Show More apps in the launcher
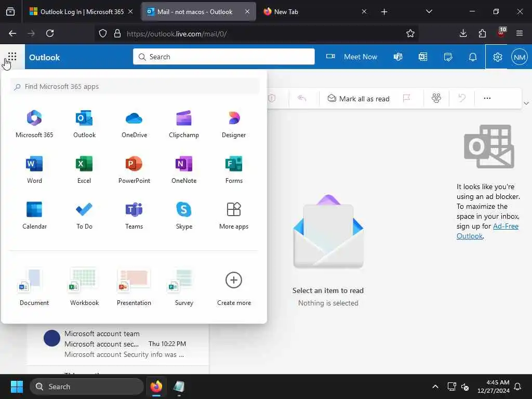The height and width of the screenshot is (399, 532). click(x=234, y=216)
